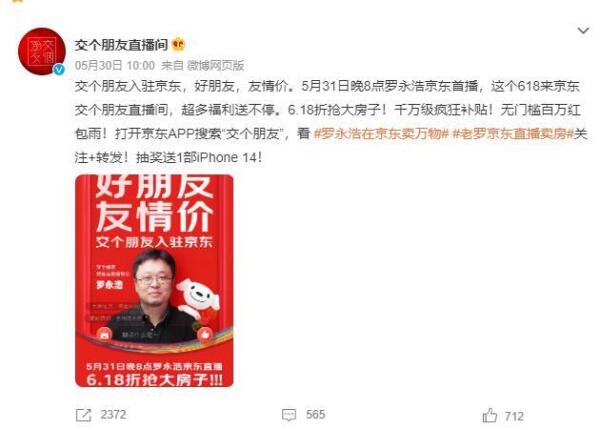
Task: Click the 微博网页版 source link
Action: pyautogui.click(x=215, y=66)
